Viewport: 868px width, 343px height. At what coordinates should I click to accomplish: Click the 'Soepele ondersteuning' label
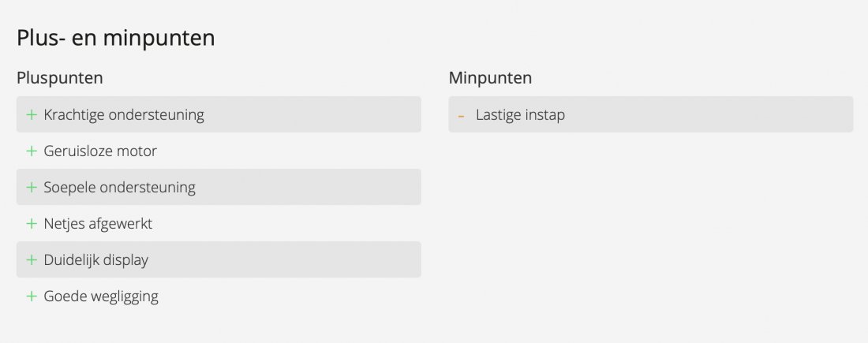pyautogui.click(x=120, y=188)
